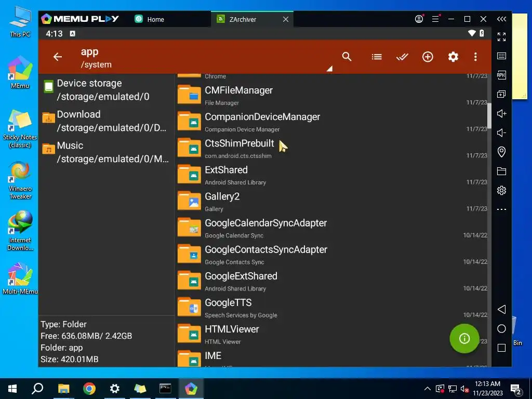
Task: Collapse MEmu sidebar with triple chevron
Action: [501, 19]
